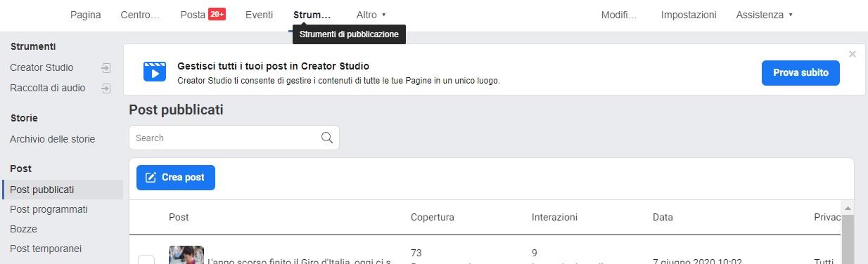Click the Crea post button
The image size is (868, 264).
[176, 178]
